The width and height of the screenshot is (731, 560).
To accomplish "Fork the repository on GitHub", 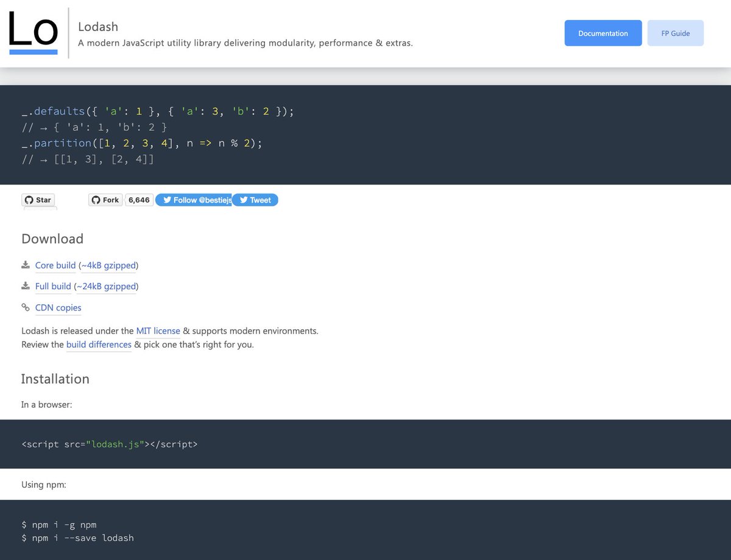I will tap(105, 200).
